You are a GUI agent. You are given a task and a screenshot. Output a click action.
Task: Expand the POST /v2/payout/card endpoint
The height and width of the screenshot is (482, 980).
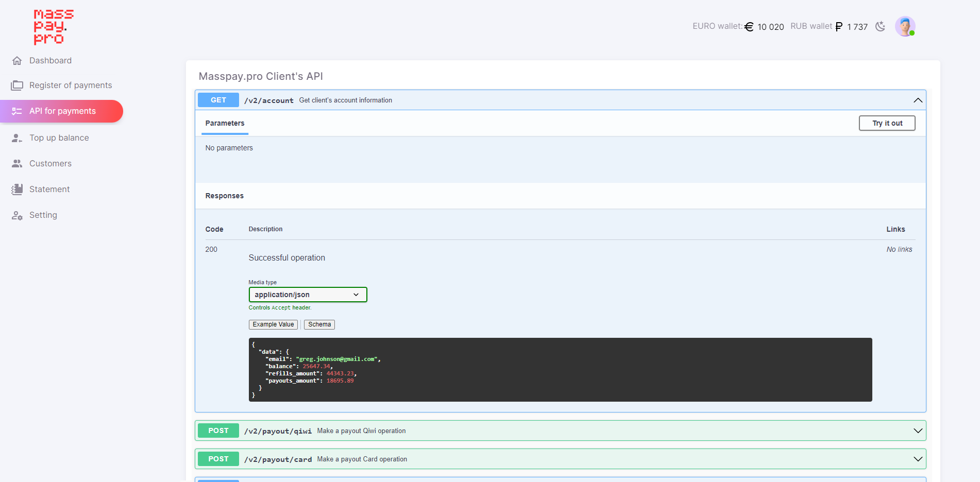coord(918,458)
